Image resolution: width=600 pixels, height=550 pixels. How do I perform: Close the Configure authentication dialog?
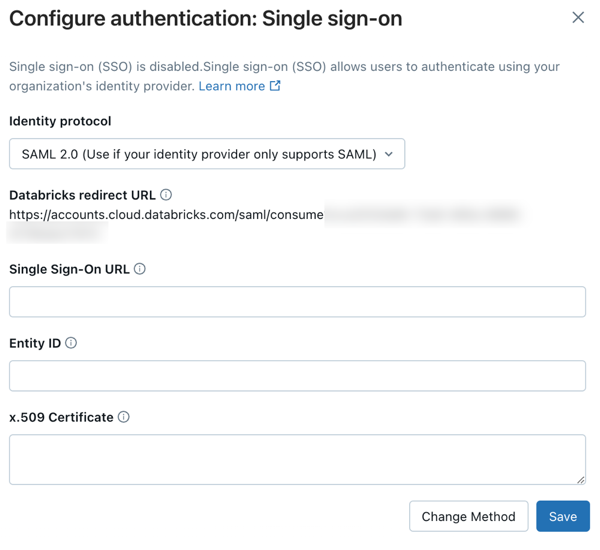pyautogui.click(x=578, y=17)
